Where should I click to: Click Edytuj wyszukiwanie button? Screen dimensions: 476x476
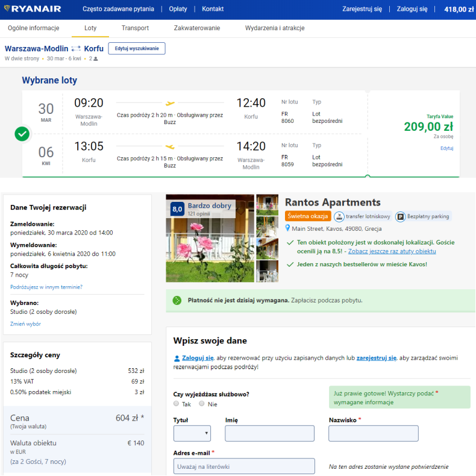[x=137, y=49]
